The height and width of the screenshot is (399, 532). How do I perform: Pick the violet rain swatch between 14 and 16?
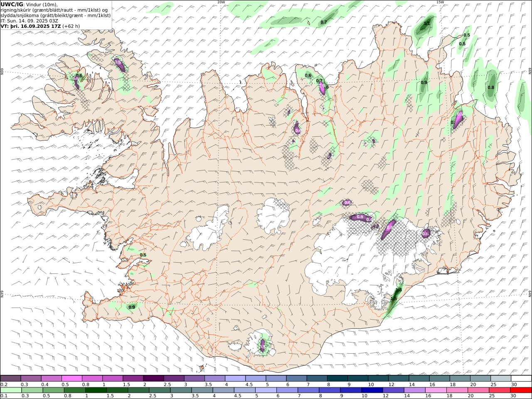[414, 390]
